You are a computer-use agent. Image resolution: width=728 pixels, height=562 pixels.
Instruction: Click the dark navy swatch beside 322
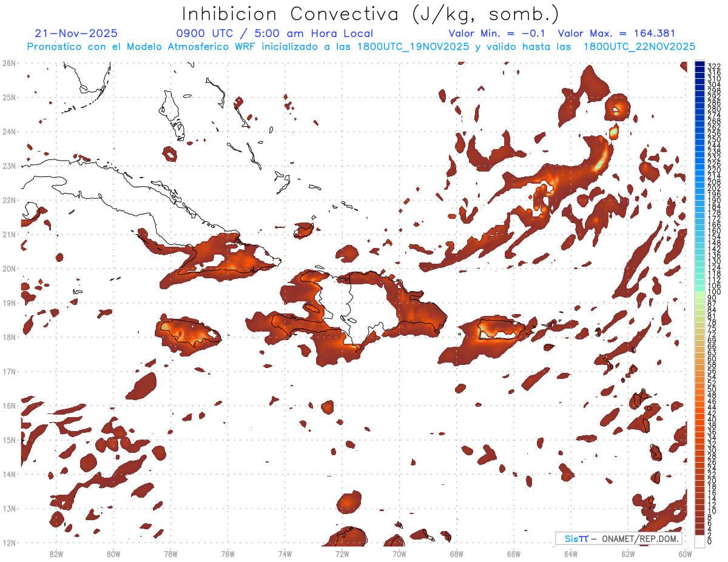click(700, 64)
